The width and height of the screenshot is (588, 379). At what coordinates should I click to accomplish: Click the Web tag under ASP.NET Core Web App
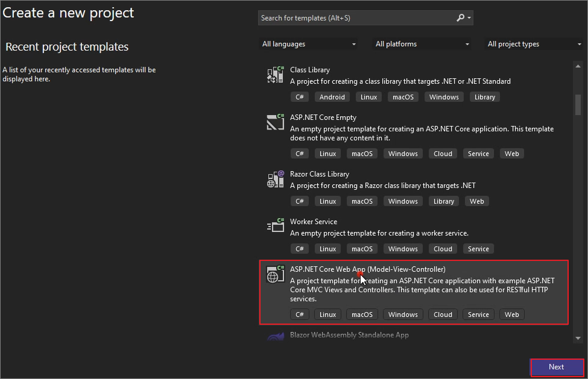511,314
